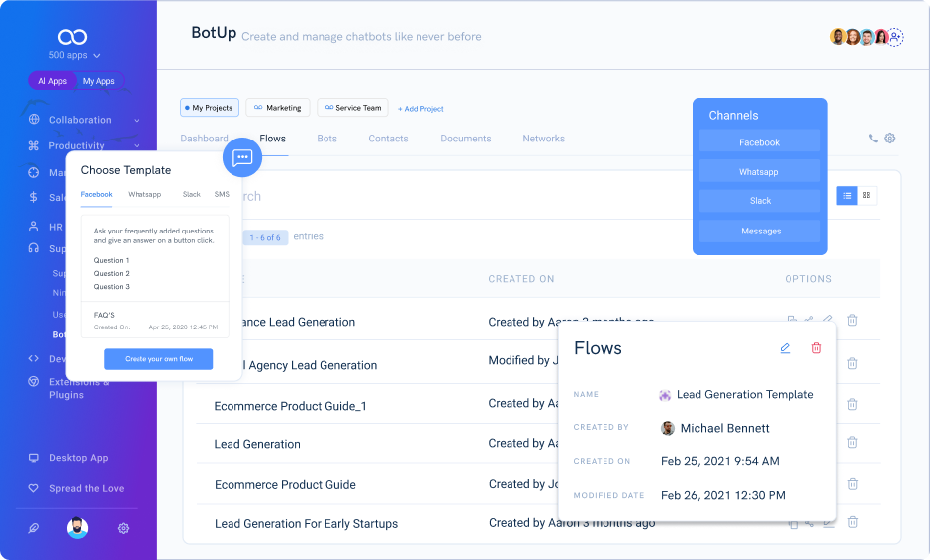Select Slack in the Channels panel
This screenshot has height=560, width=930.
click(x=760, y=201)
